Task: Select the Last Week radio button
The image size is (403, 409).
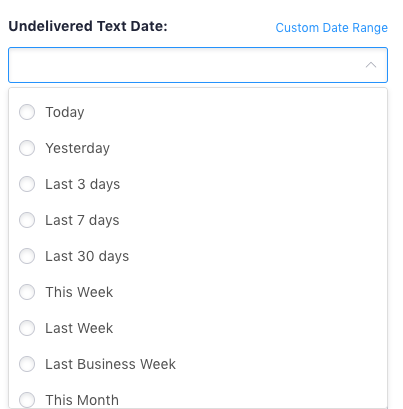Action: pyautogui.click(x=27, y=328)
